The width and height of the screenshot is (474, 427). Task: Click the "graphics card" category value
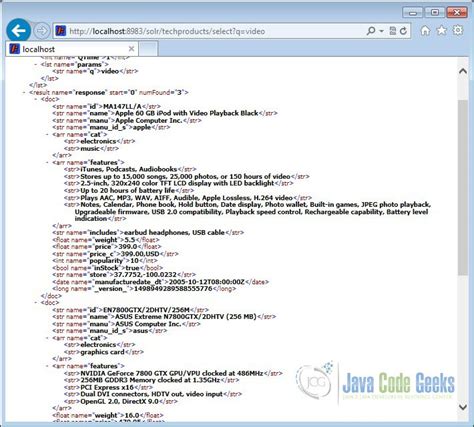point(102,352)
